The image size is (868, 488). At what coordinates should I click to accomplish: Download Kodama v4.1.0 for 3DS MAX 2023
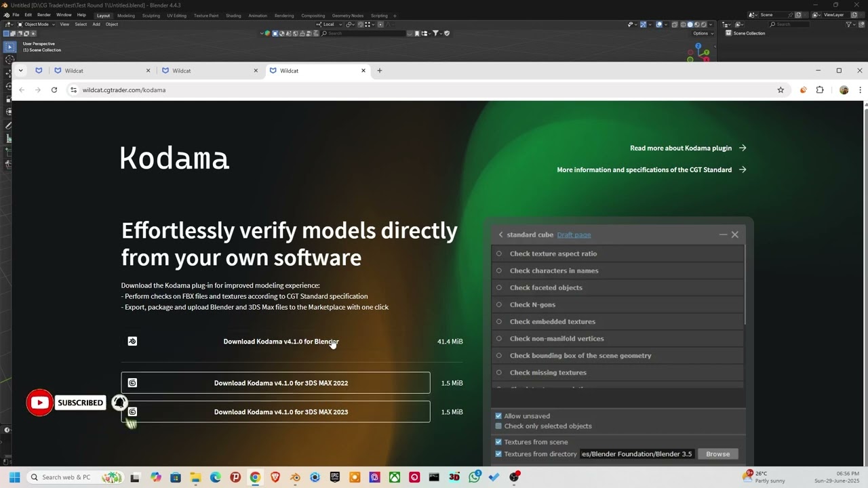coord(275,412)
